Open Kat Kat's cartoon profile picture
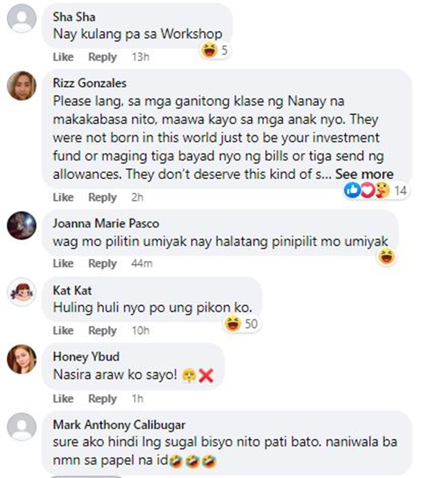448x478 pixels. [x=22, y=292]
